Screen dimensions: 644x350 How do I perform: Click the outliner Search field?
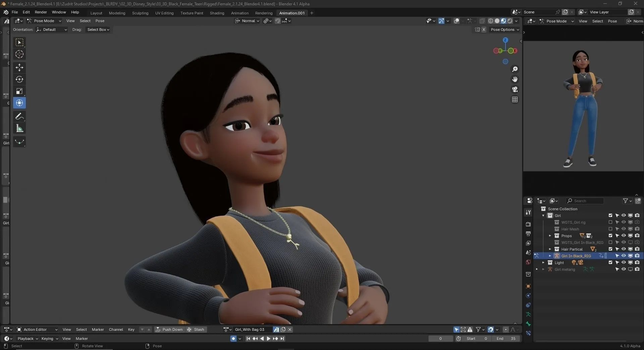585,201
